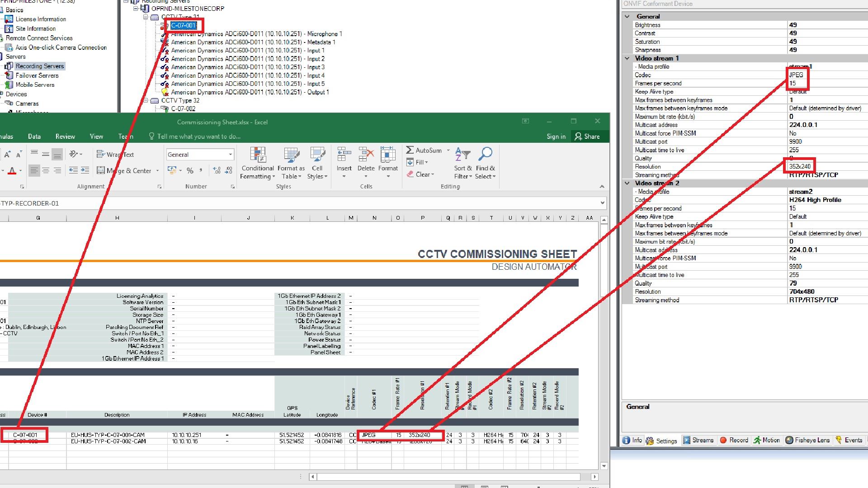This screenshot has height=488, width=868.
Task: Decrease decimal places
Action: point(229,171)
